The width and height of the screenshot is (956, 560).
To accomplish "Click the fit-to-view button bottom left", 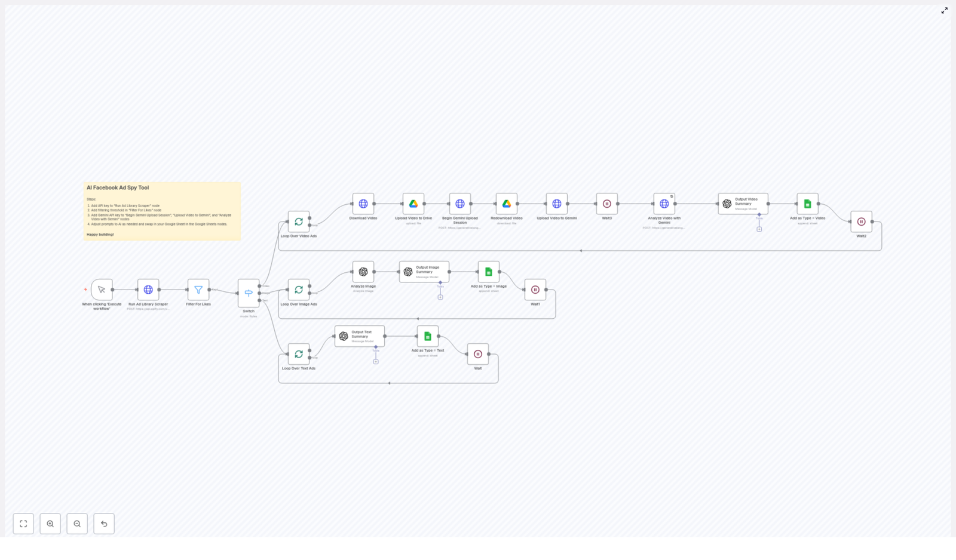I will (x=23, y=524).
